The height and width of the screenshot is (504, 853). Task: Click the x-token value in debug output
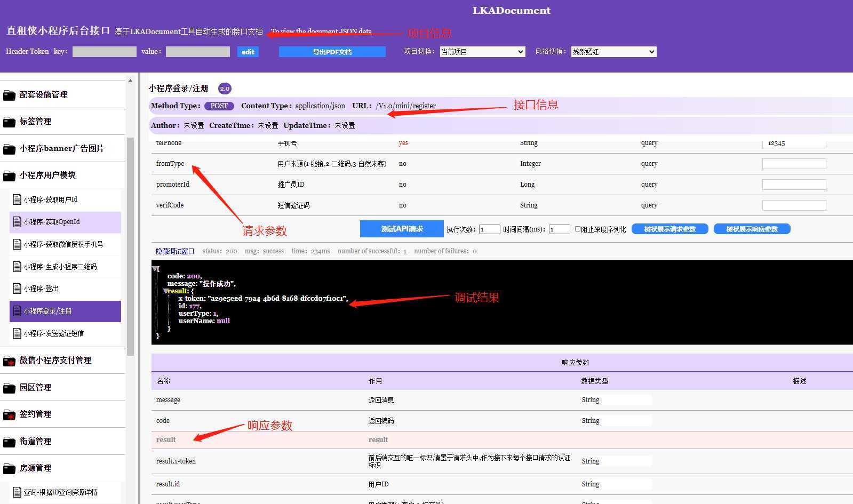pos(278,299)
